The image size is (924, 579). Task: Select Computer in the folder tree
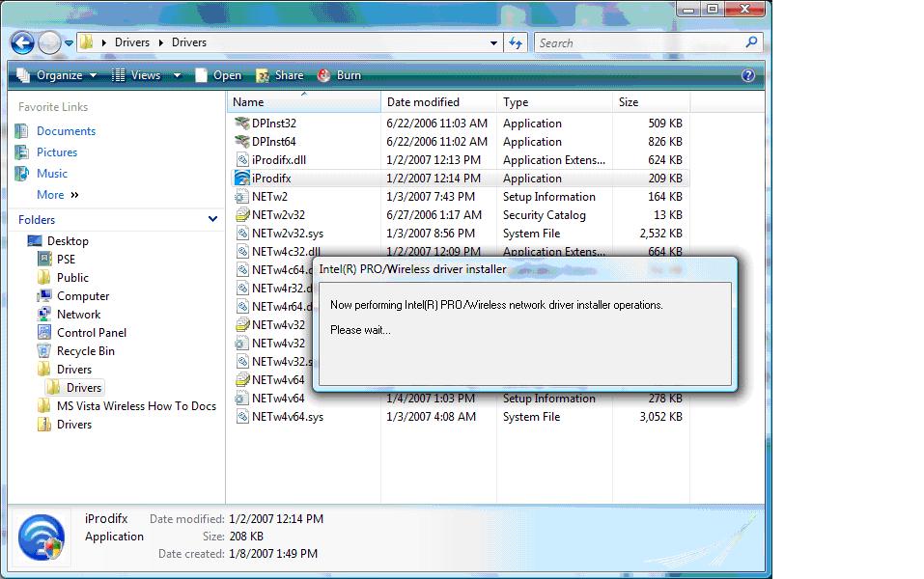pos(83,295)
